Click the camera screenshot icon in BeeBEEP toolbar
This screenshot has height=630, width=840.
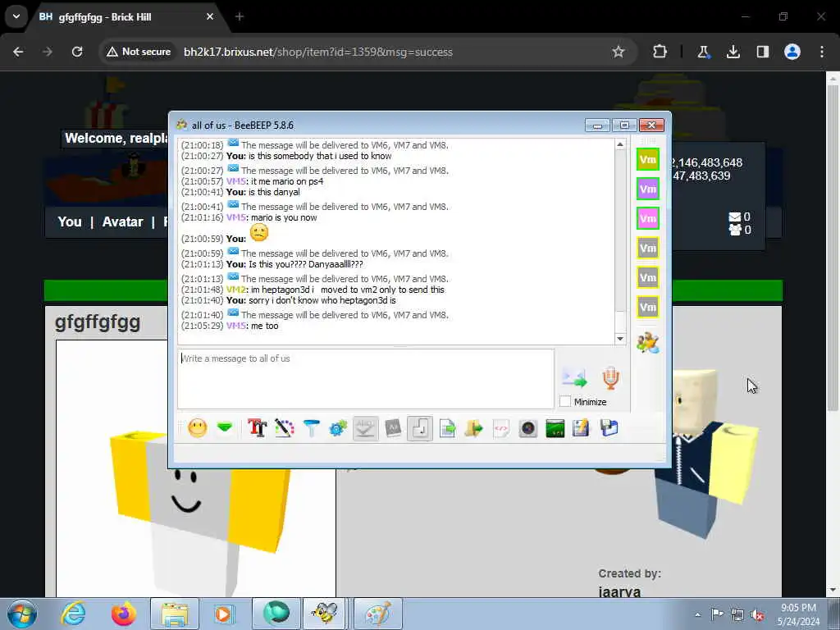(527, 428)
